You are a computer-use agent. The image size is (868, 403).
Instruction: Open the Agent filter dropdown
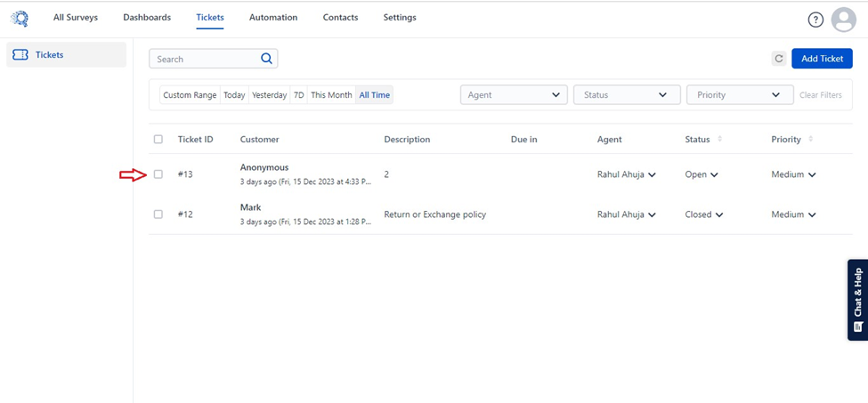[515, 95]
